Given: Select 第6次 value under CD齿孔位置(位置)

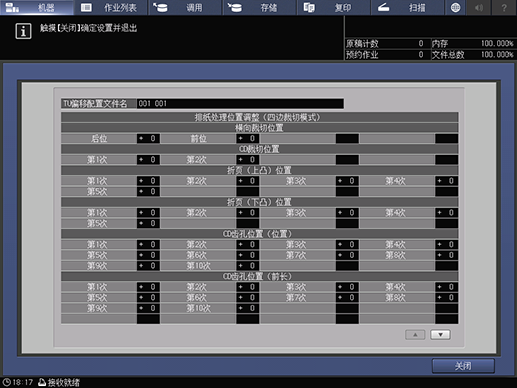Looking at the screenshot, I should [x=248, y=255].
